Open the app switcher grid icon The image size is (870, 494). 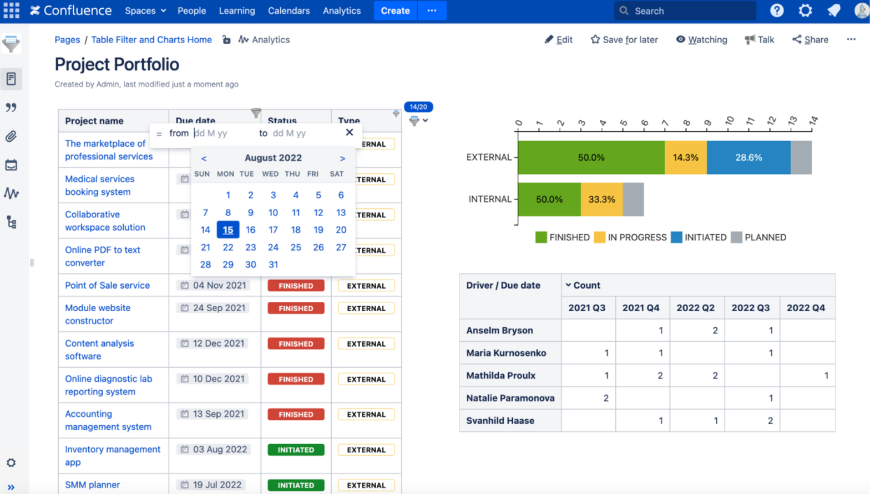pos(11,11)
